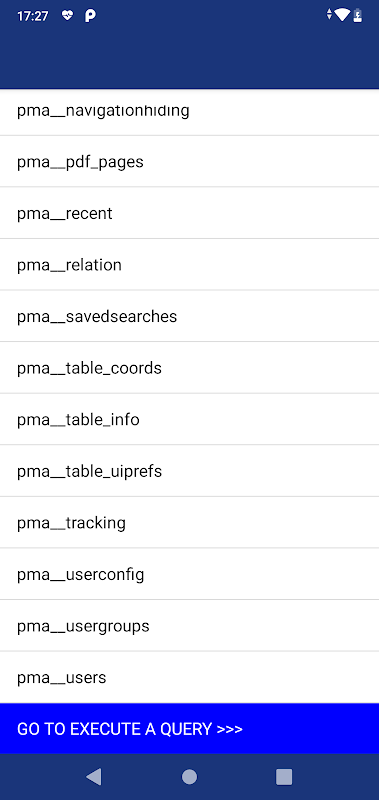This screenshot has width=379, height=800.
Task: Tap the Android home circle icon
Action: [x=189, y=777]
